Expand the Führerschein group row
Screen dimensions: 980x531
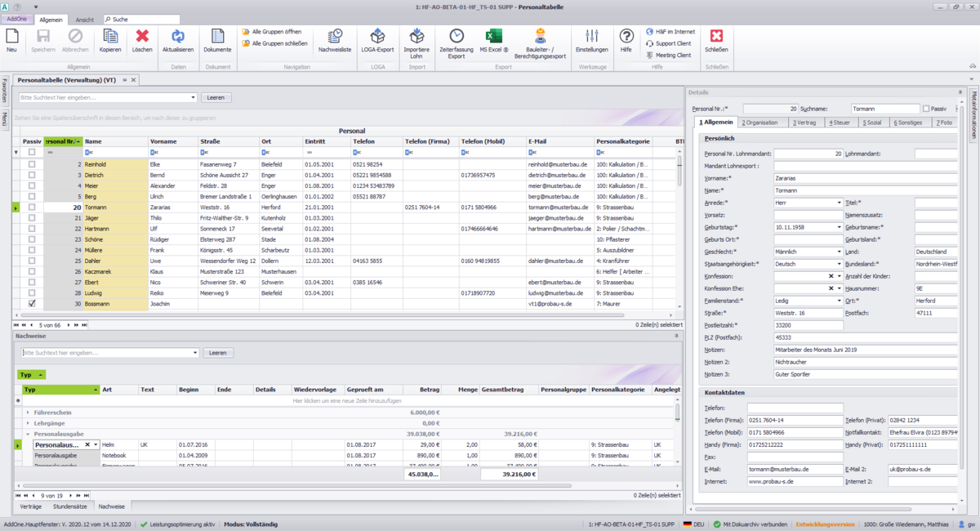[x=27, y=413]
